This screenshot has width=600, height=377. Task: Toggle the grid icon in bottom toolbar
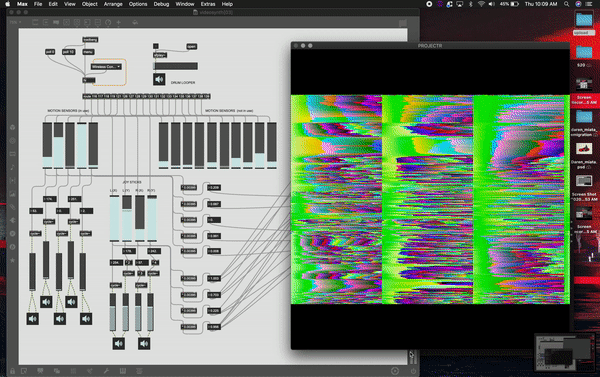(73, 371)
